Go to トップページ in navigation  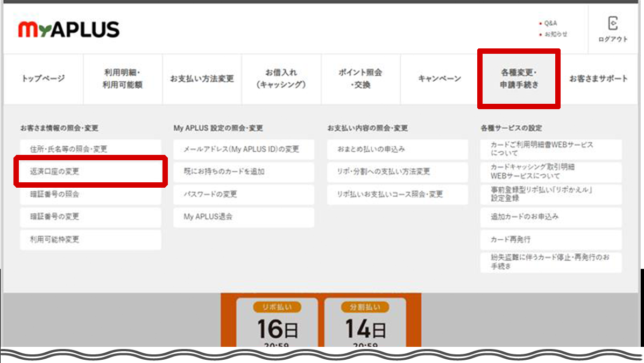43,79
